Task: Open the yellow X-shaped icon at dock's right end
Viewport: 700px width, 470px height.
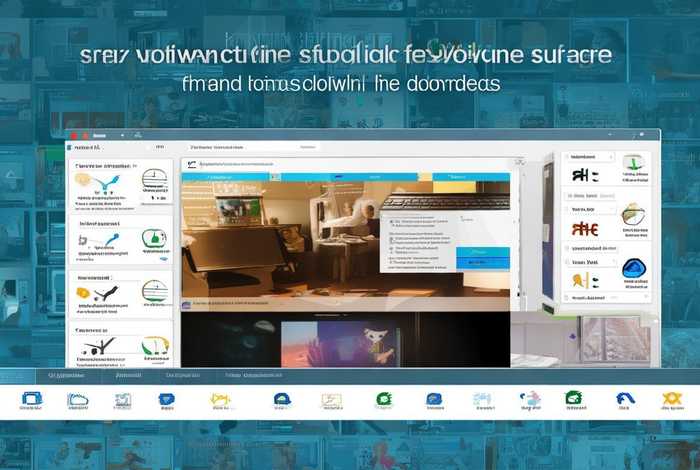Action: click(672, 400)
